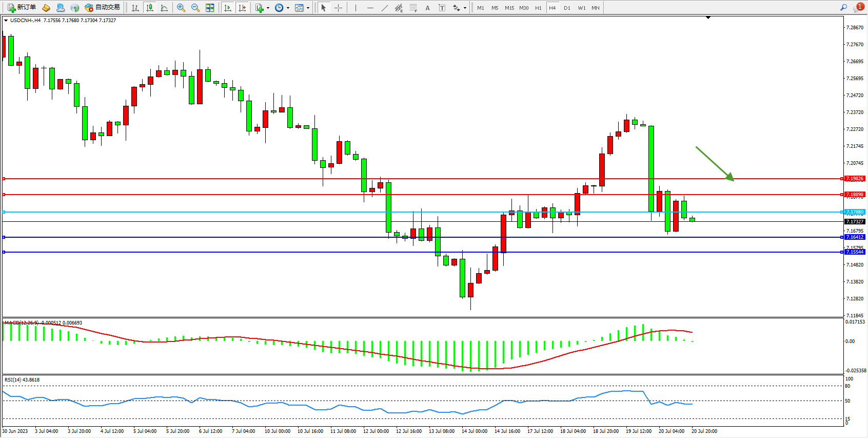This screenshot has height=438, width=868.
Task: Toggle the chart shift button
Action: pos(242,8)
